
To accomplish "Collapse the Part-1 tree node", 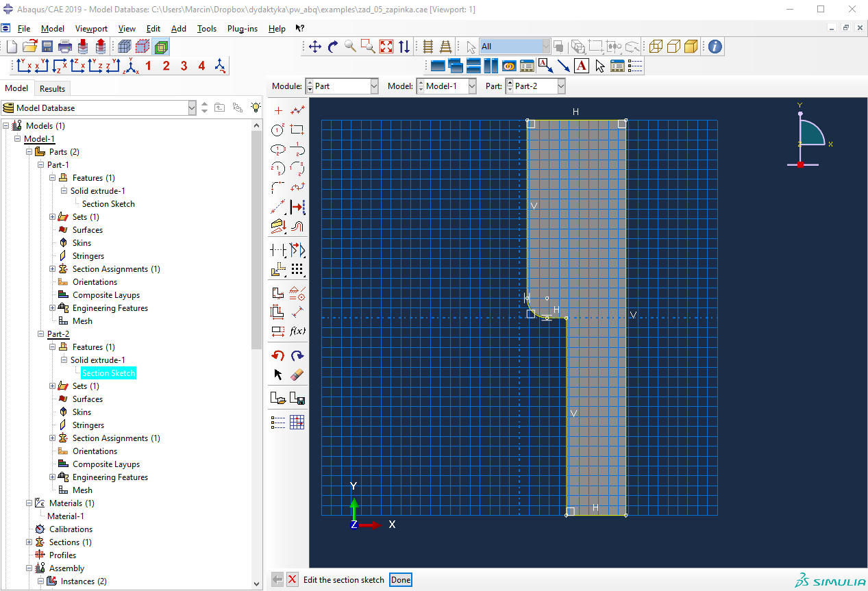I will [x=41, y=165].
